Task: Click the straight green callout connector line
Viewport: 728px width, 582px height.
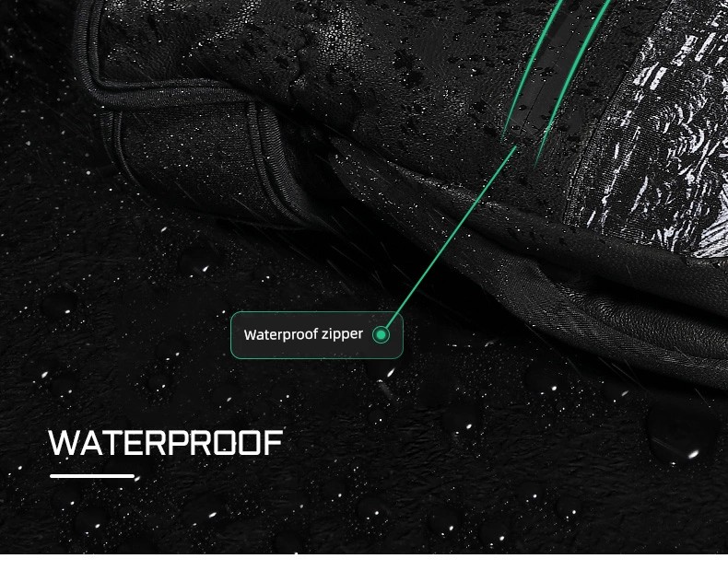Action: [x=450, y=239]
